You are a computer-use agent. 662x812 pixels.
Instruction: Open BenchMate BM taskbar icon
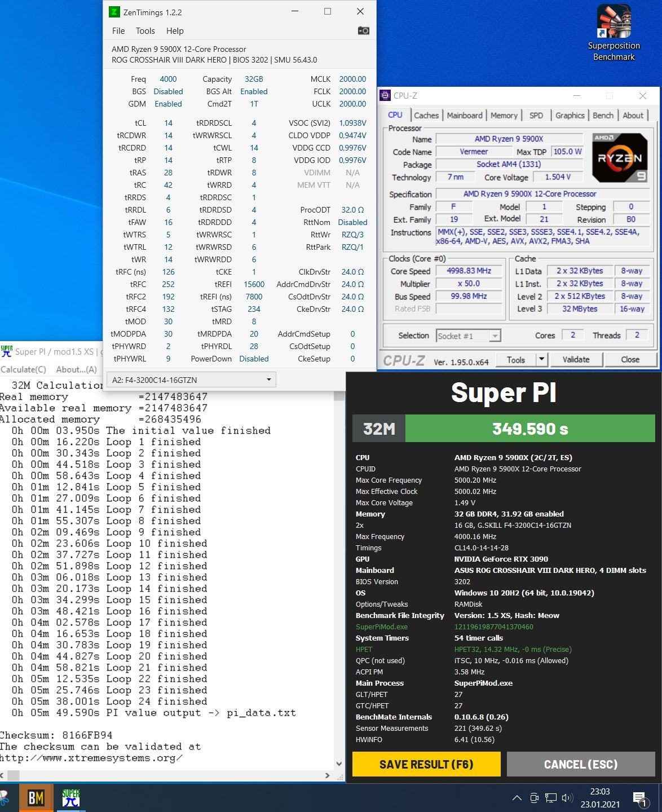(36, 797)
